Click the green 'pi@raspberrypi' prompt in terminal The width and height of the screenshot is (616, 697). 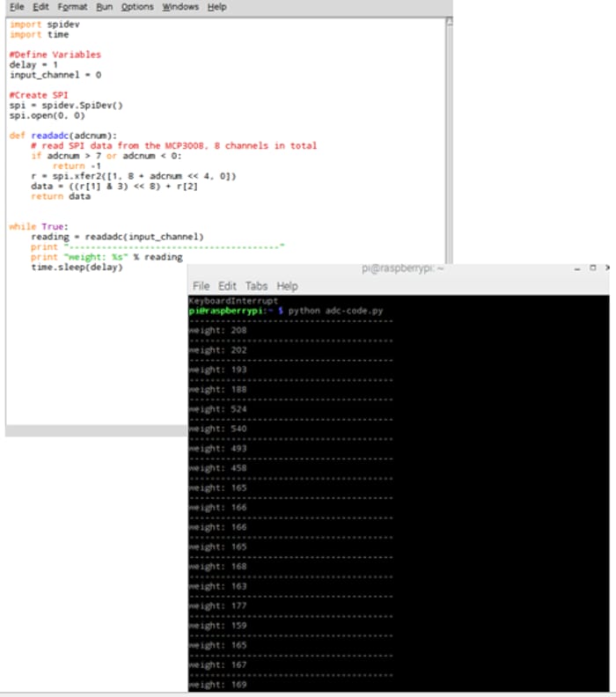[226, 311]
